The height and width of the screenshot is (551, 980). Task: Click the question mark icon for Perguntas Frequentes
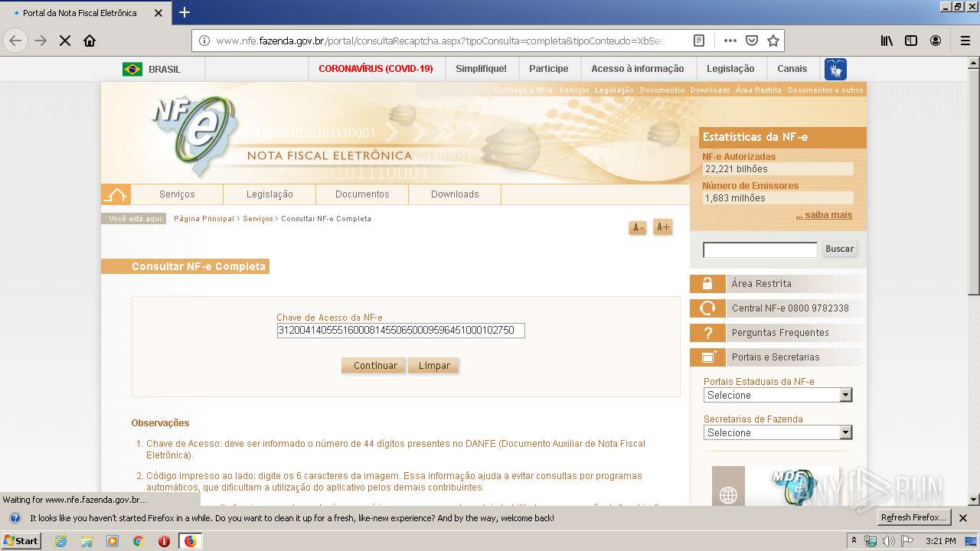707,333
